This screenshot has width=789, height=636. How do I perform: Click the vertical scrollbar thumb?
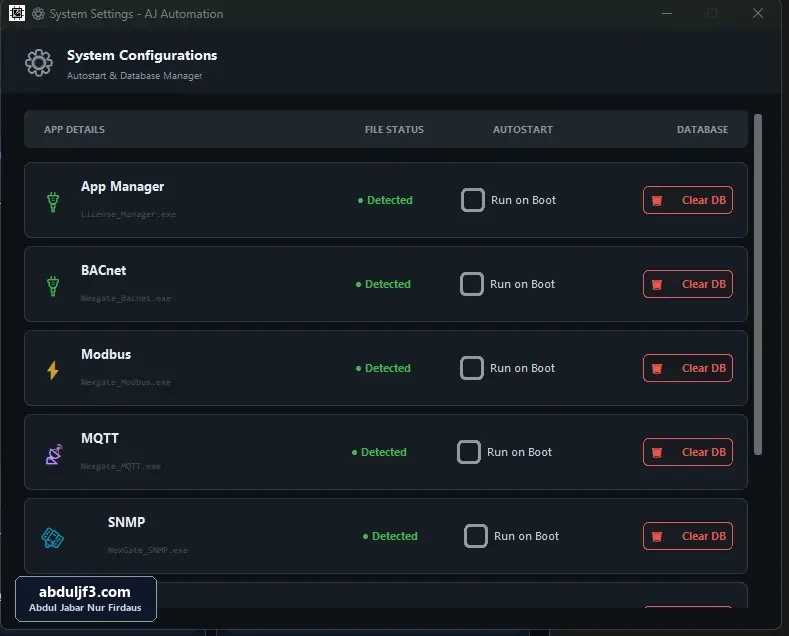pos(758,284)
